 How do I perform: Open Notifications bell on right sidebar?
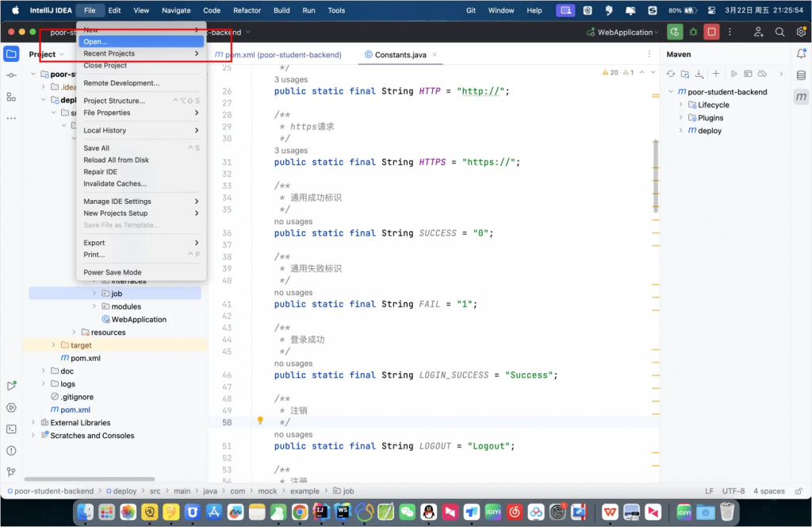point(801,54)
